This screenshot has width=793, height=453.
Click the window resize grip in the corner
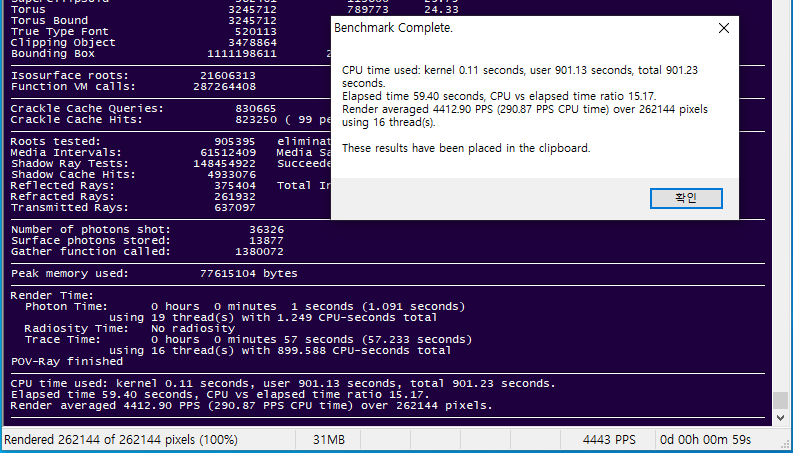click(785, 445)
